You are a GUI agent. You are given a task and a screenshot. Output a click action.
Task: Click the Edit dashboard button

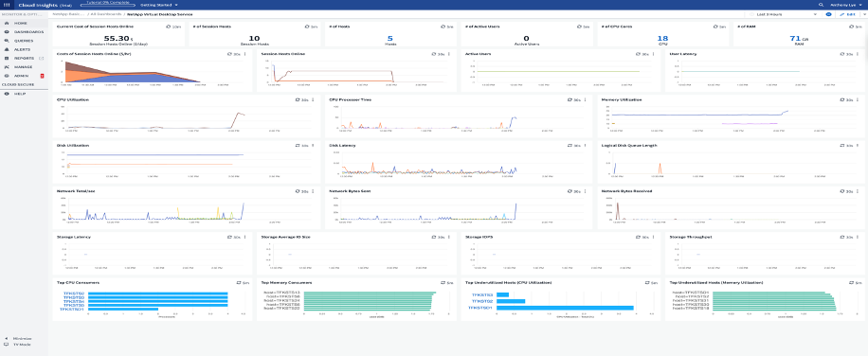[849, 14]
